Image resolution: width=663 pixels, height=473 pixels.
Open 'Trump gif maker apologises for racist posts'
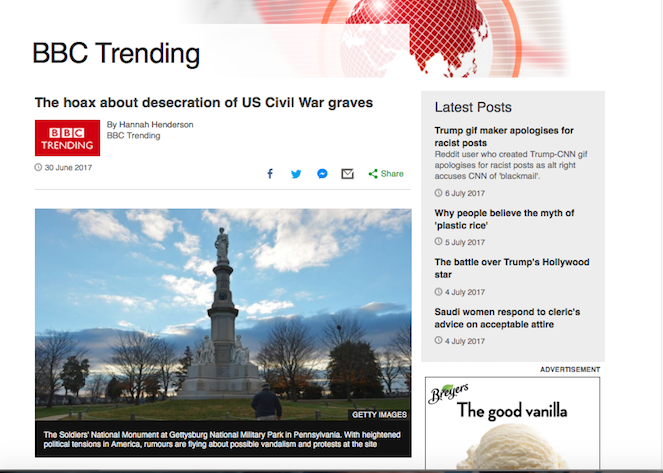(504, 137)
